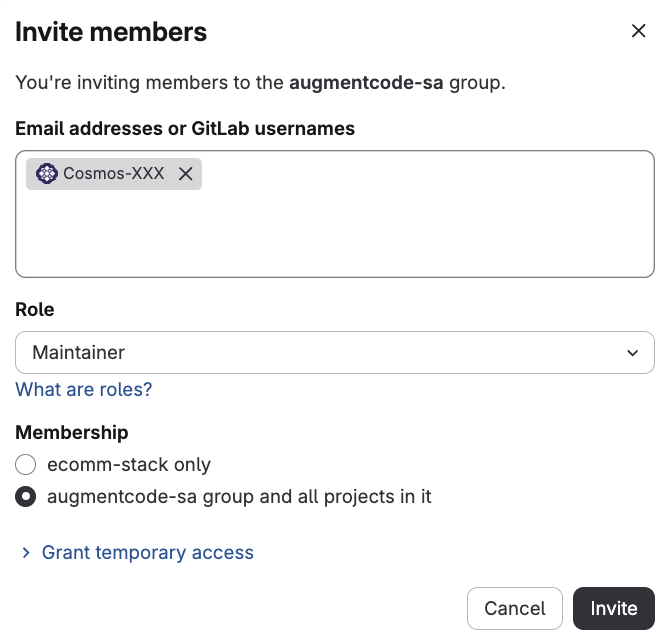Viewport: 664px width, 642px height.
Task: Click the 'augmentcode-sa group and all projects' label
Action: tap(239, 497)
